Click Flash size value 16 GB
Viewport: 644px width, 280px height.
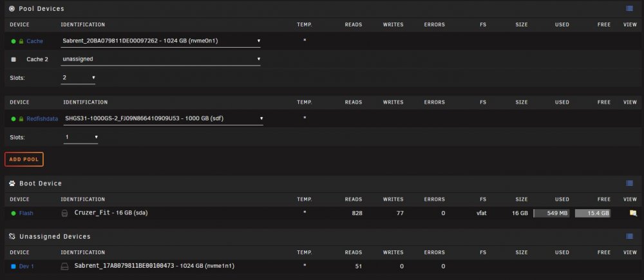[521, 213]
